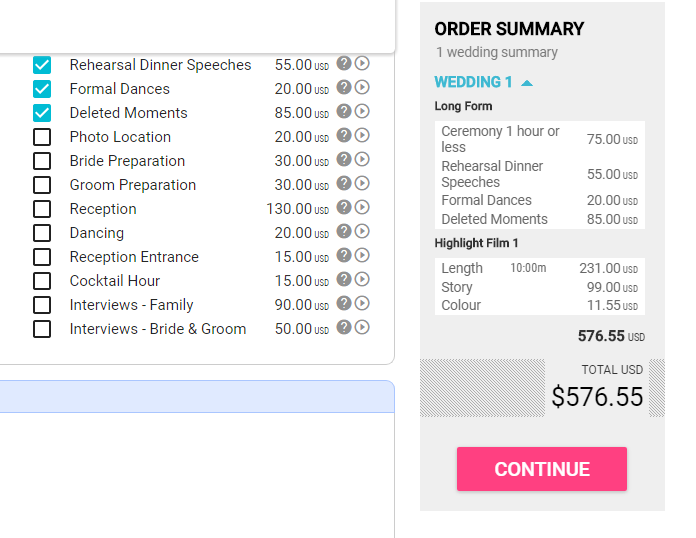The height and width of the screenshot is (538, 696).
Task: Open help icon for Deleted Moments
Action: [344, 111]
